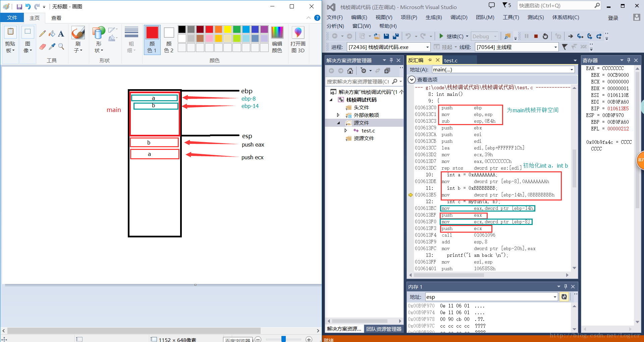Pin the Solution Explorer panel
Viewport: 644px width, 342px height.
tap(391, 60)
